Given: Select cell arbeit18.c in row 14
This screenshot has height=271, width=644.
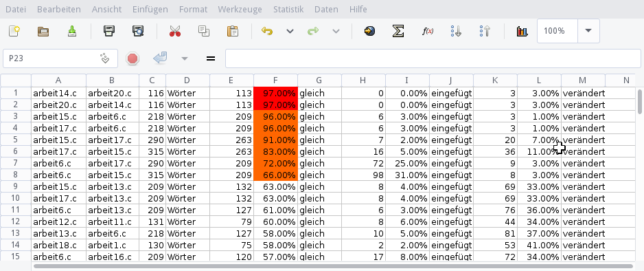Looking at the screenshot, I should (x=59, y=245).
